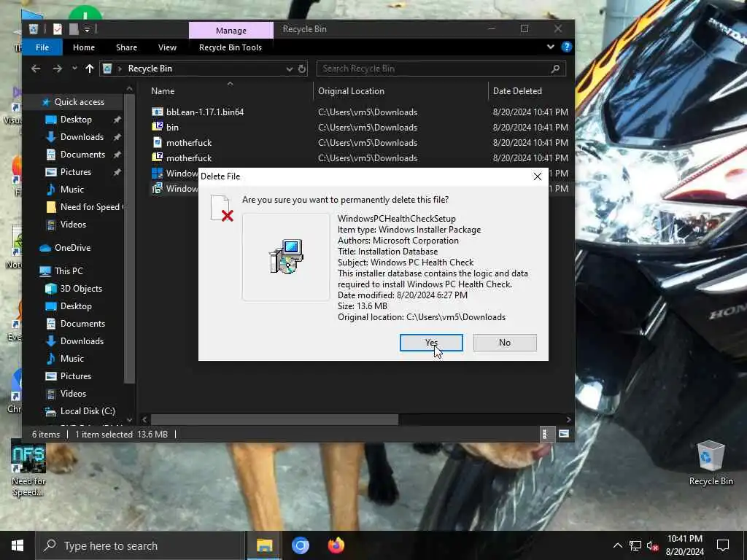Click the search magnifier icon
This screenshot has width=747, height=560.
(x=555, y=69)
